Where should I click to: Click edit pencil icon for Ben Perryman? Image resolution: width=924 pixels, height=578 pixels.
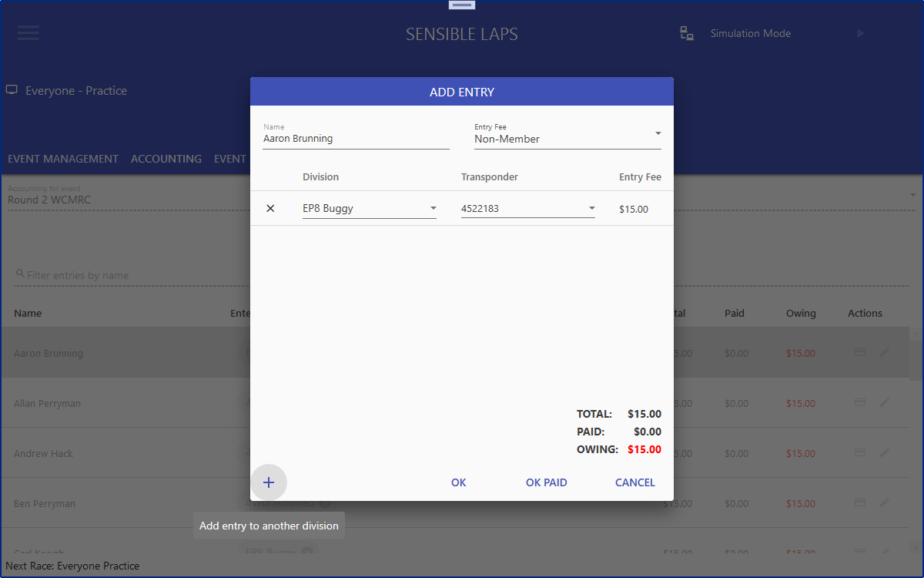tap(884, 503)
